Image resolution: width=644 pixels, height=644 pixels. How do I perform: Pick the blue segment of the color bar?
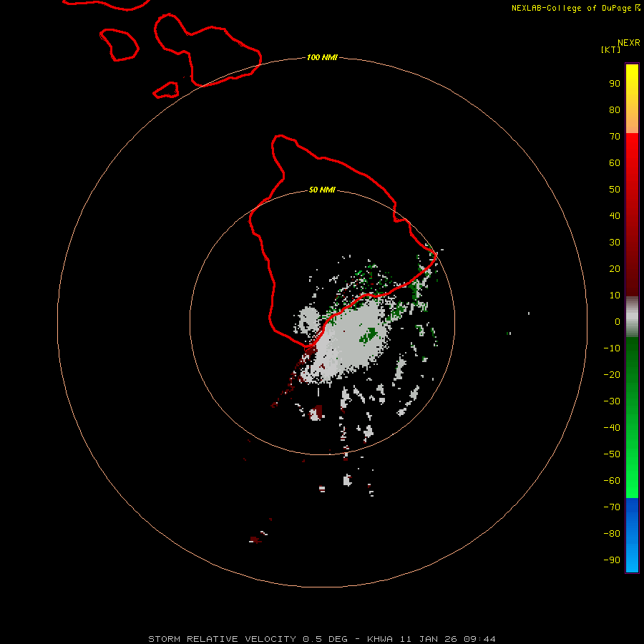pos(632,535)
